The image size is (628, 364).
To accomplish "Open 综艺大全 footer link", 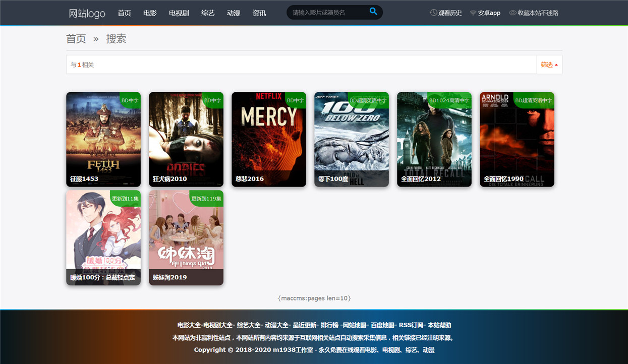I will coord(249,325).
